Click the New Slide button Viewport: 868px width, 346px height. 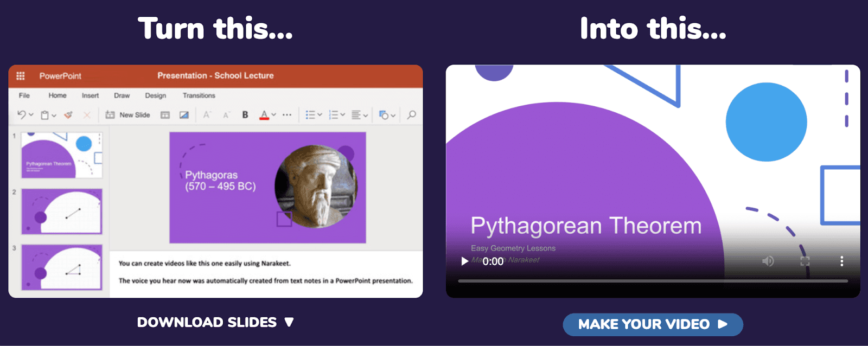tap(127, 115)
